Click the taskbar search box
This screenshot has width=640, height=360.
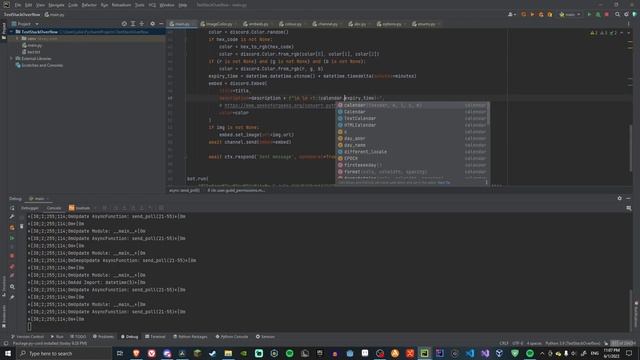(64, 353)
